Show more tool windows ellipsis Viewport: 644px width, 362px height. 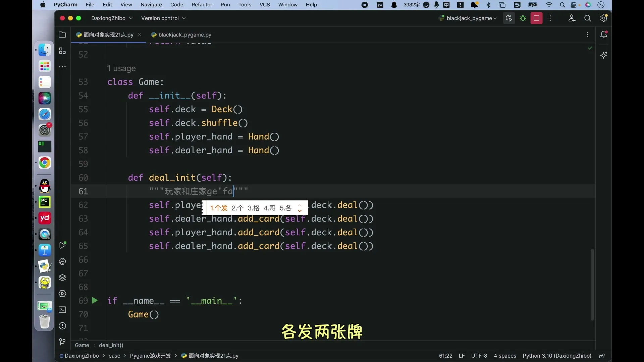pyautogui.click(x=62, y=67)
